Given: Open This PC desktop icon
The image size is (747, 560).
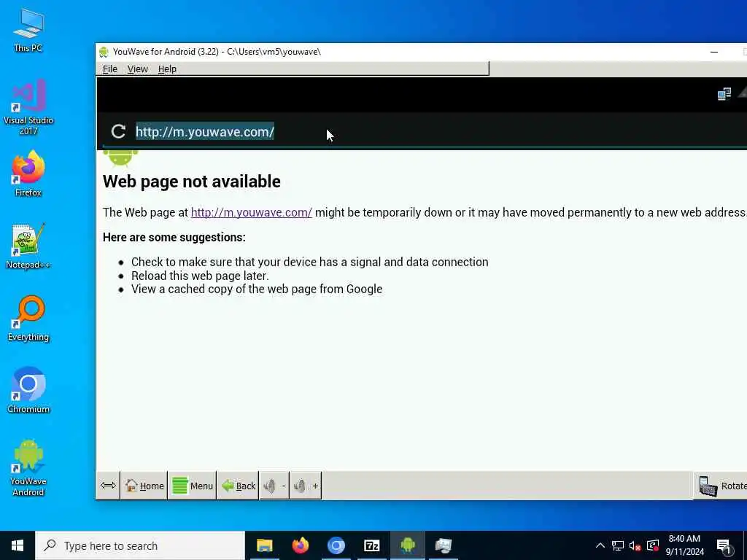Looking at the screenshot, I should 28,29.
